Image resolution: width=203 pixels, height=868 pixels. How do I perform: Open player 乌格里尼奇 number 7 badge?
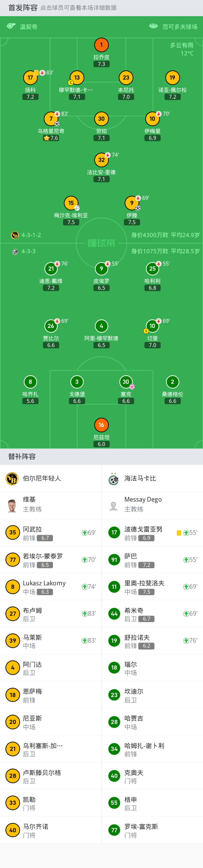click(x=51, y=119)
